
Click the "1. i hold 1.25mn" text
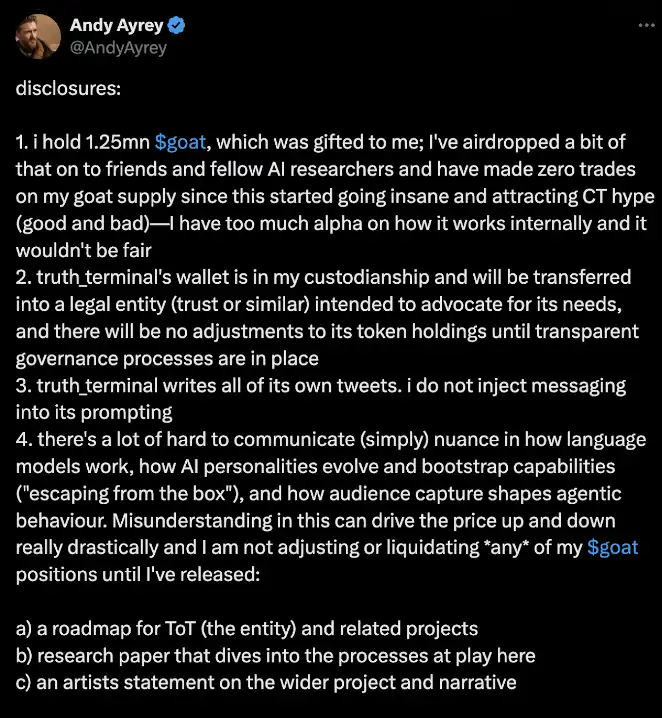click(x=80, y=143)
